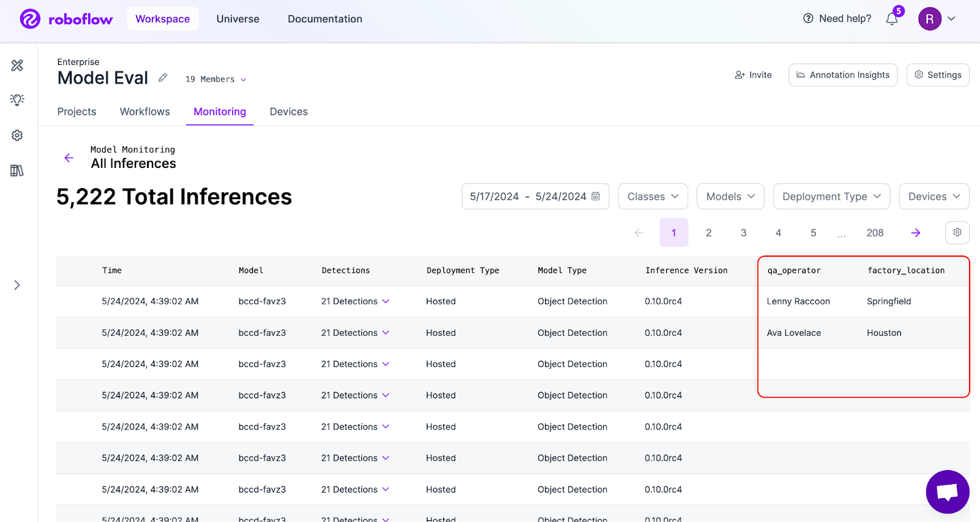Screen dimensions: 980x522
Task: Click the Roboflow logo icon
Action: [x=30, y=19]
